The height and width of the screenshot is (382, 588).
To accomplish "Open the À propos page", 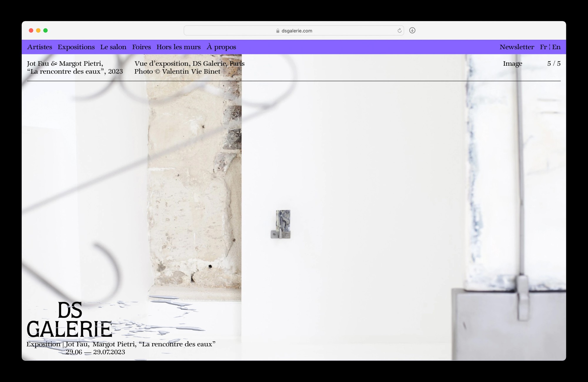I will pyautogui.click(x=221, y=47).
